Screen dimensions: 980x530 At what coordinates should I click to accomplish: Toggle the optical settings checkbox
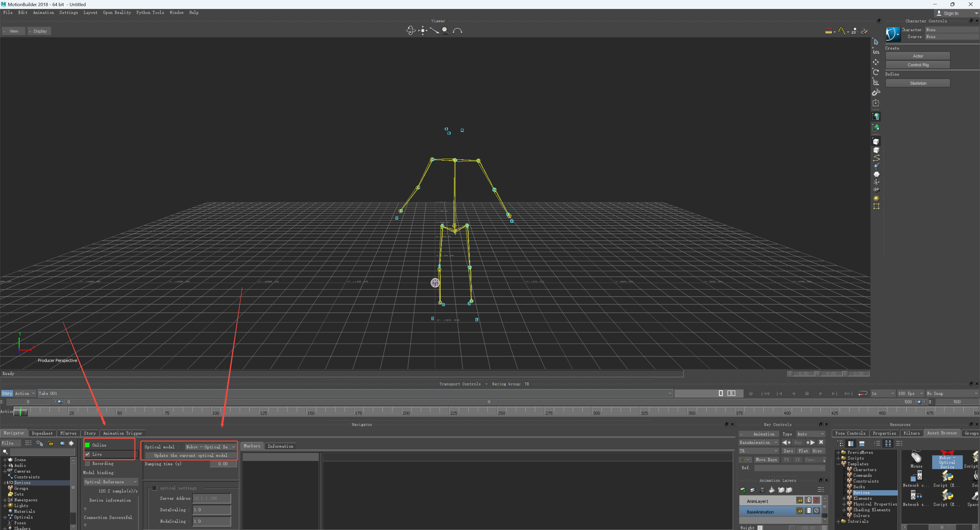tap(154, 488)
